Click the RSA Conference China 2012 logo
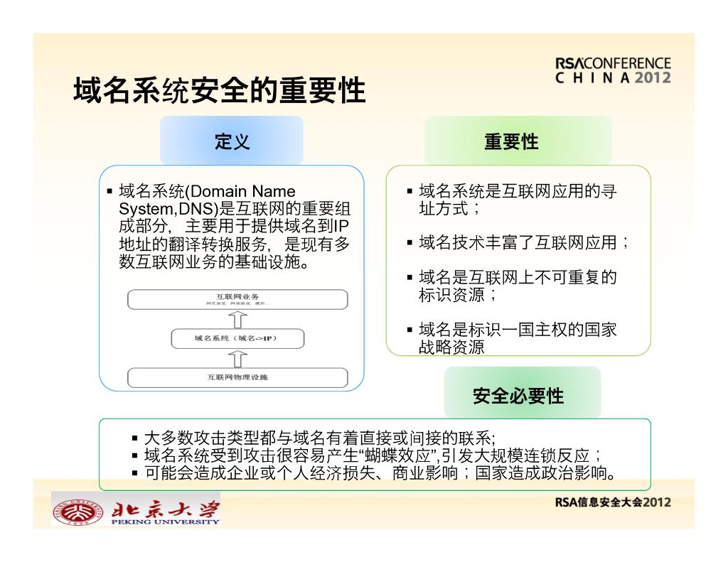Image resolution: width=728 pixels, height=562 pixels. point(613,70)
